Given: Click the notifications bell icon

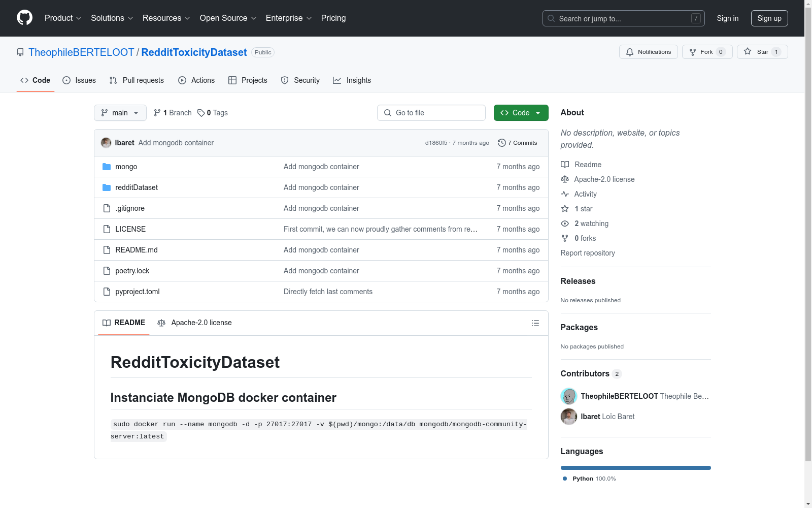Looking at the screenshot, I should point(630,52).
